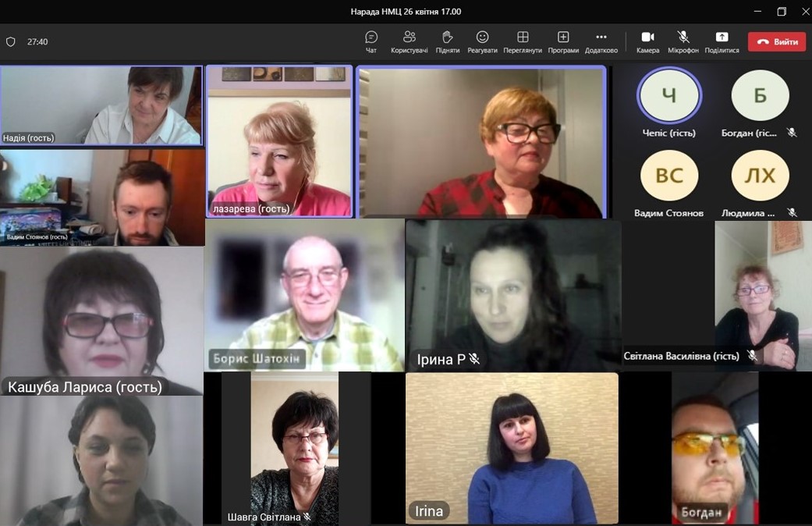Image resolution: width=812 pixels, height=526 pixels.
Task: Select the Ірина Р video tile
Action: coord(512,295)
